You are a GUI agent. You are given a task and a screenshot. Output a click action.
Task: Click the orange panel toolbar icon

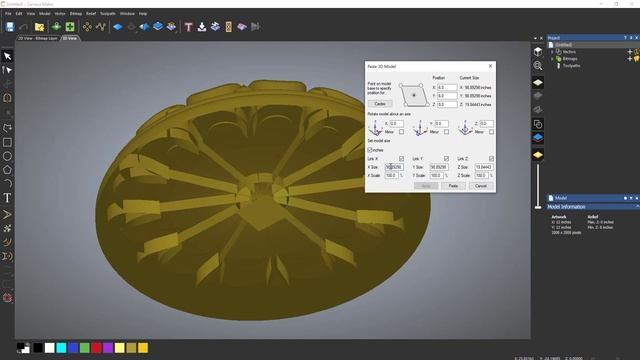click(x=229, y=27)
